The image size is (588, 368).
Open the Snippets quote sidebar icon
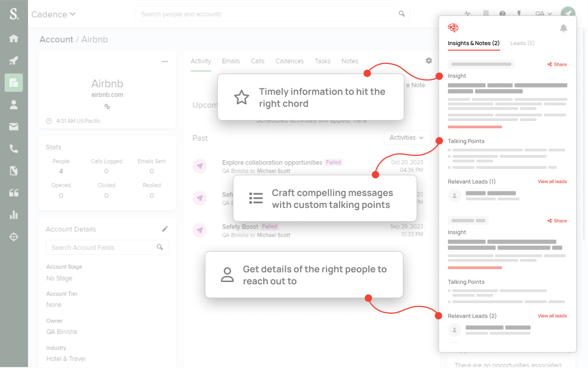pyautogui.click(x=14, y=193)
